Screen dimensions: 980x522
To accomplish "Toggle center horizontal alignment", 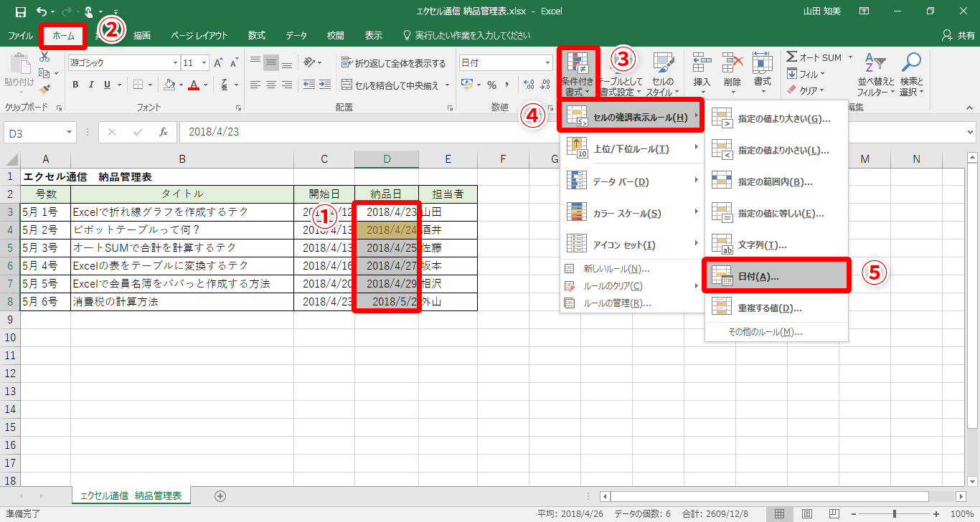I will coord(270,85).
